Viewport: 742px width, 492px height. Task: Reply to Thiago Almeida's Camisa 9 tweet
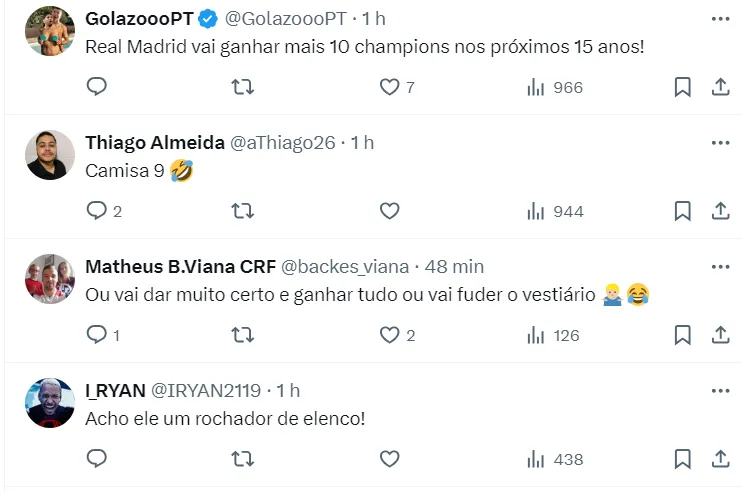[x=97, y=211]
